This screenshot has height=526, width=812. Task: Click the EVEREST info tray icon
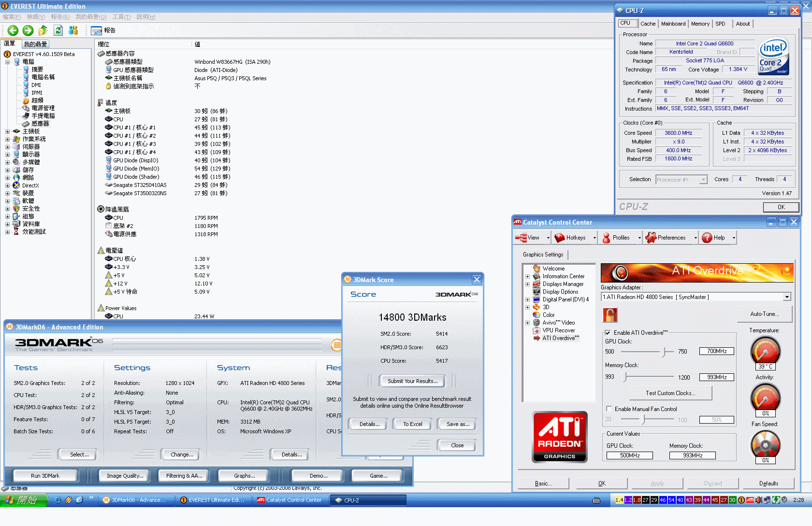coord(741,500)
